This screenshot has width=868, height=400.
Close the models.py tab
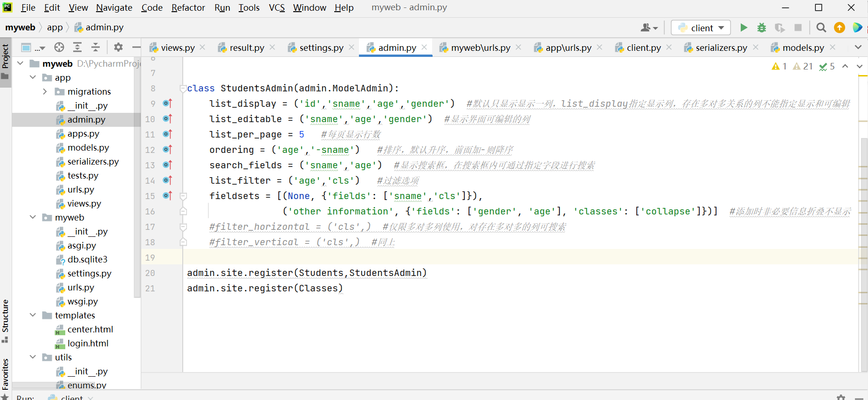coord(832,47)
